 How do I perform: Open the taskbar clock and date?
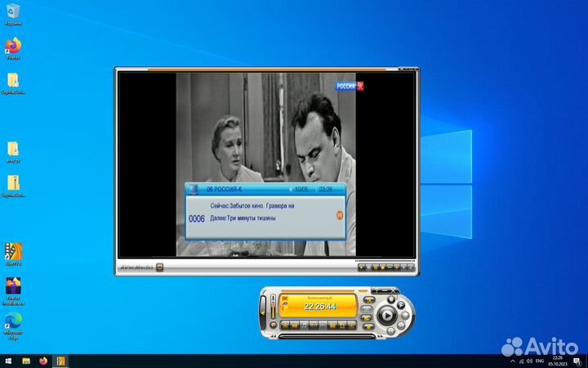coord(557,361)
